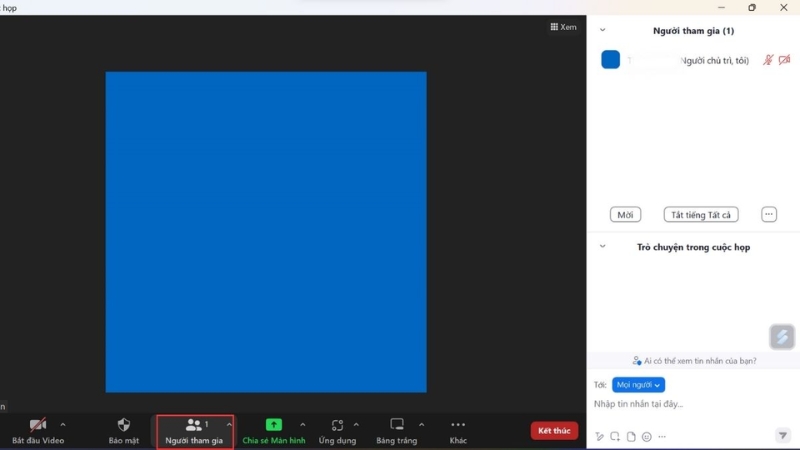Click the Tắt tiếng Tất cả button

pyautogui.click(x=701, y=215)
